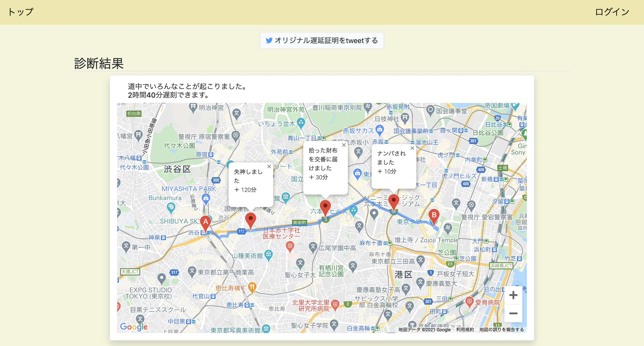The image size is (644, 346).
Task: Tweet the original delay certificate button
Action: point(322,40)
